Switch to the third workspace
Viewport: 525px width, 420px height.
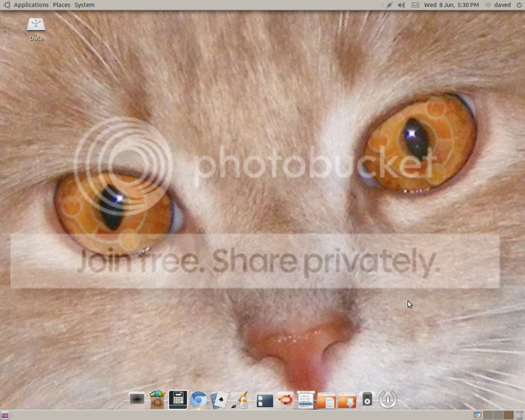[x=498, y=415]
